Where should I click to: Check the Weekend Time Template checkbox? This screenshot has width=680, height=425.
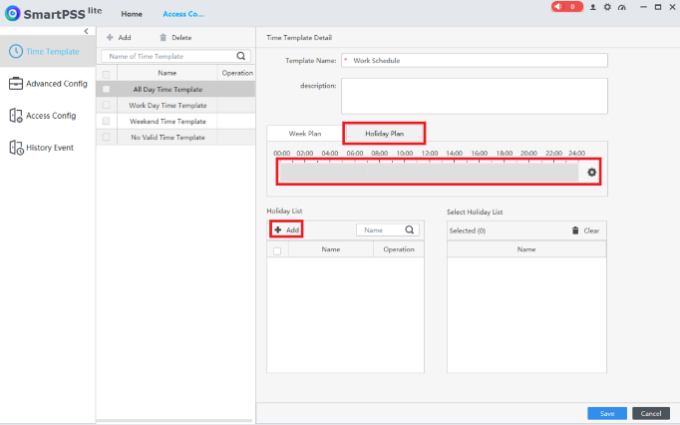[106, 121]
